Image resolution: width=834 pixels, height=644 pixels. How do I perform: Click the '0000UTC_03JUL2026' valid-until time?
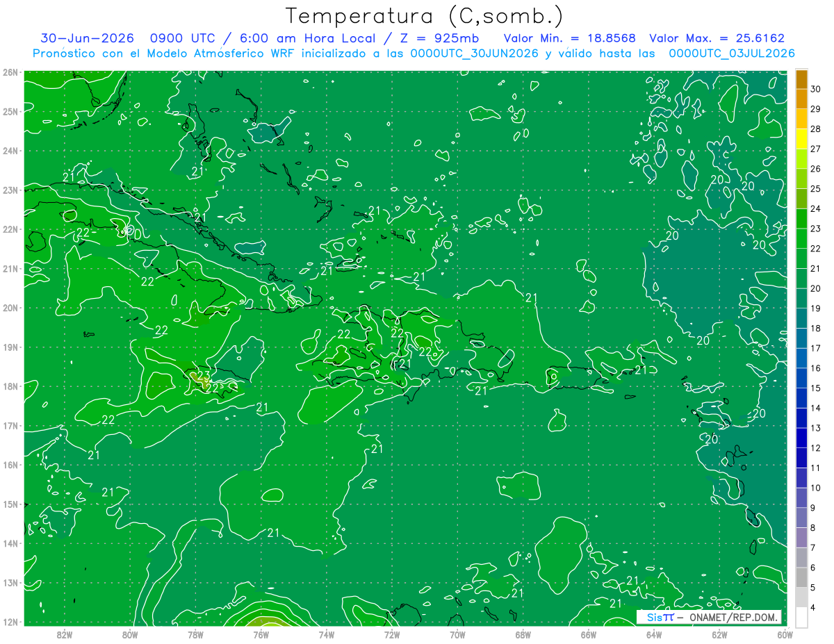(732, 53)
